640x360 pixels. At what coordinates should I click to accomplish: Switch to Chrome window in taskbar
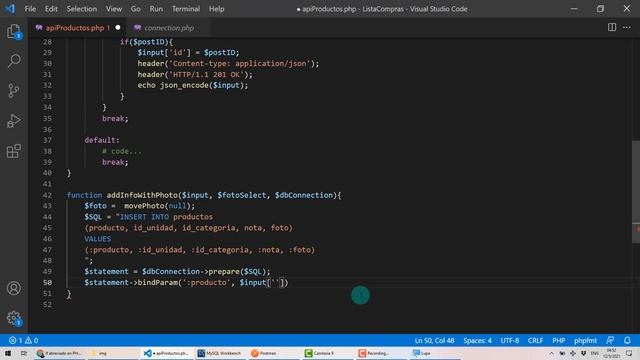59,353
